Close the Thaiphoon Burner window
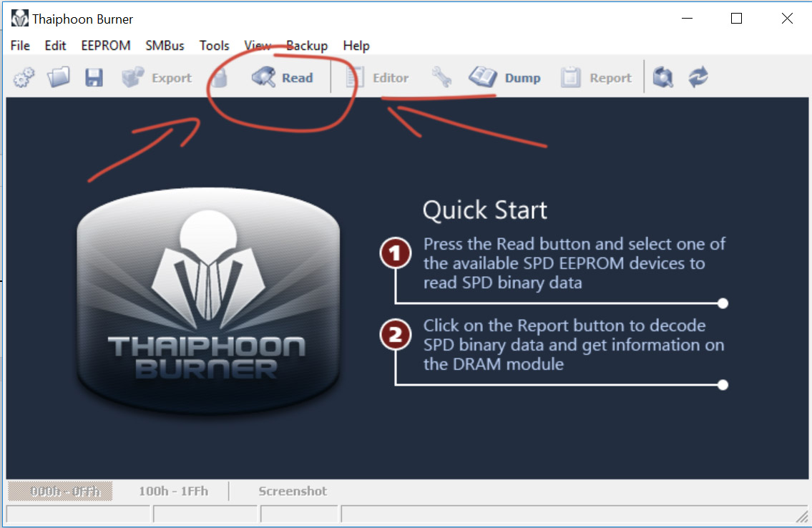812x528 pixels. pos(787,19)
